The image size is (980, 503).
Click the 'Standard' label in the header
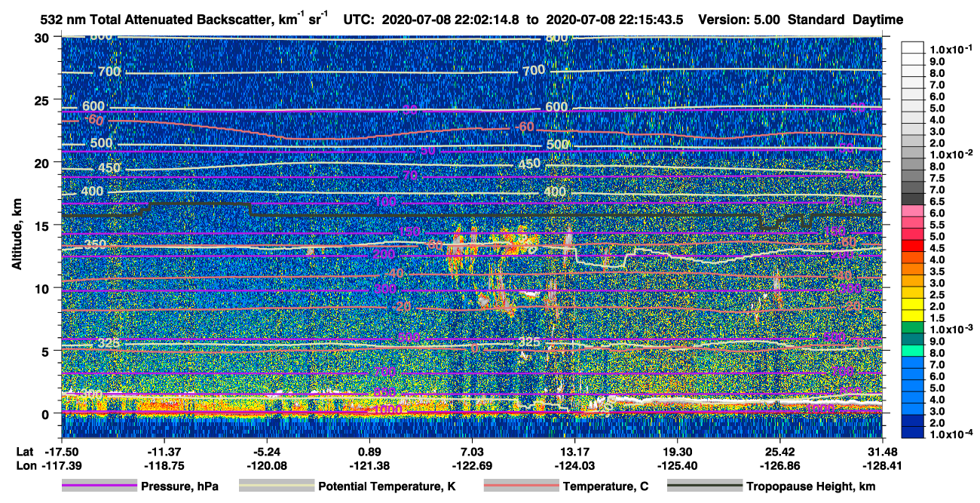coord(816,20)
